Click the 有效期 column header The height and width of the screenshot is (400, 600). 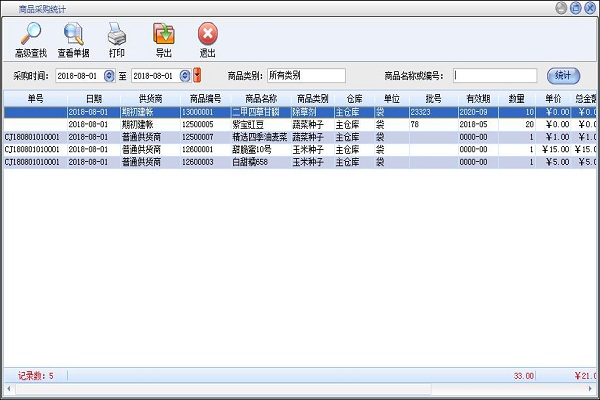[x=477, y=99]
